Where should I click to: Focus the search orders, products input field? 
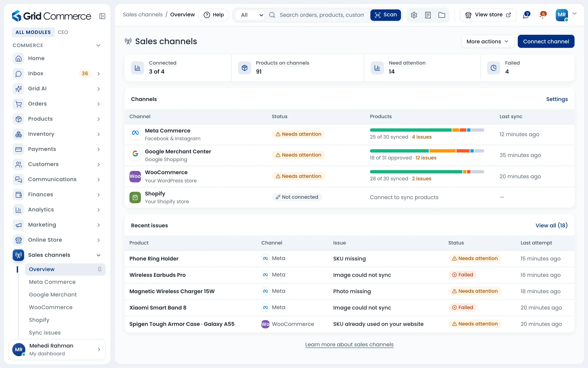tap(322, 15)
